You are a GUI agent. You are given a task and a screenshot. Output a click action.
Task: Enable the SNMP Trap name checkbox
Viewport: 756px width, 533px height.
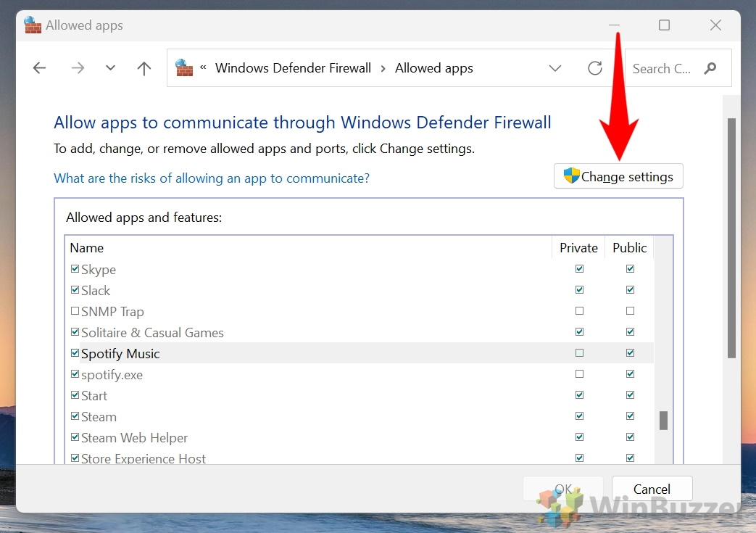(75, 311)
